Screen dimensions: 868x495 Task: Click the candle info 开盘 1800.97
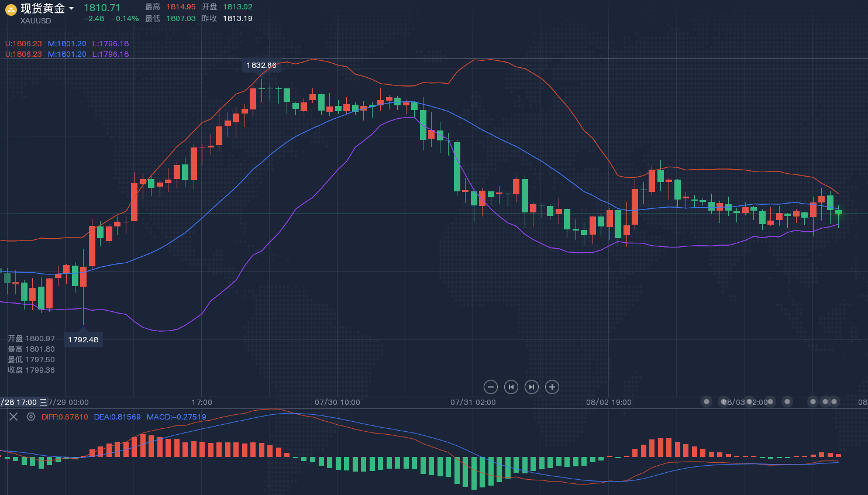(x=31, y=339)
